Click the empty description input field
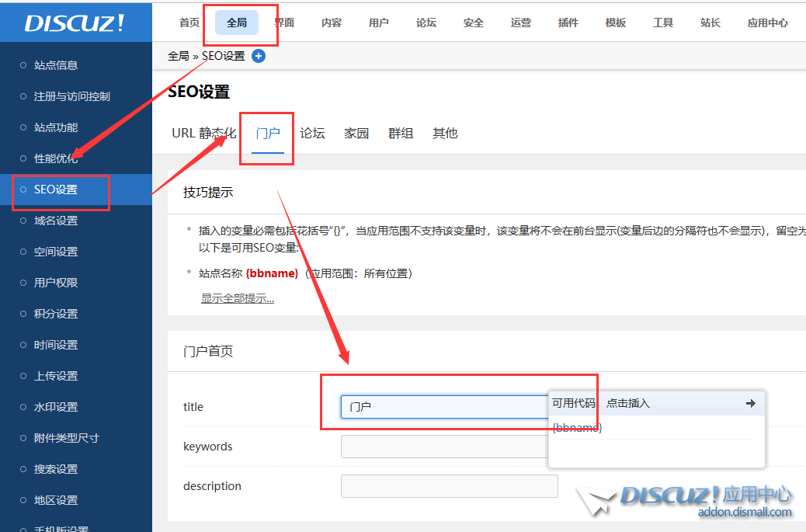 [443, 486]
